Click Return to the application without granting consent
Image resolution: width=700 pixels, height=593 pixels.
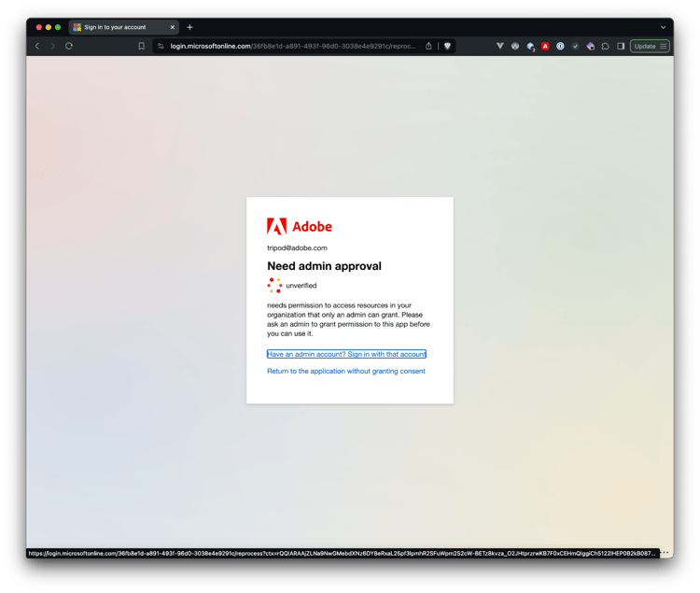[x=346, y=371]
